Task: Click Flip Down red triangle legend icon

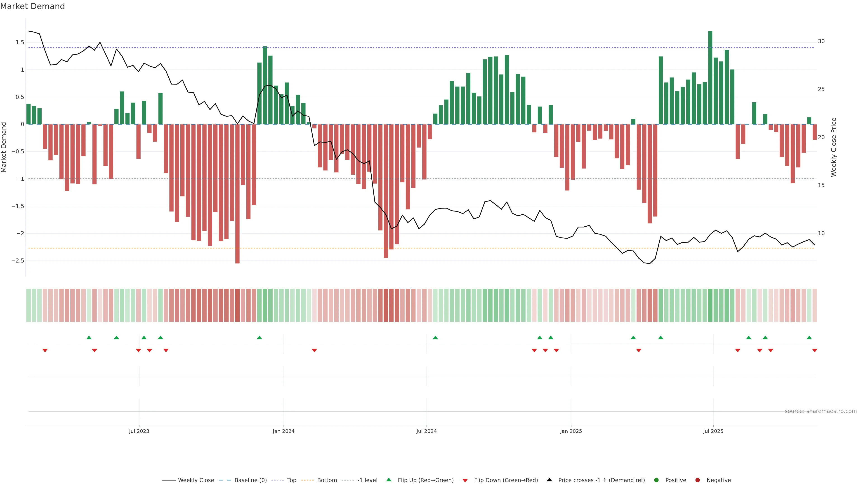Action: [465, 481]
